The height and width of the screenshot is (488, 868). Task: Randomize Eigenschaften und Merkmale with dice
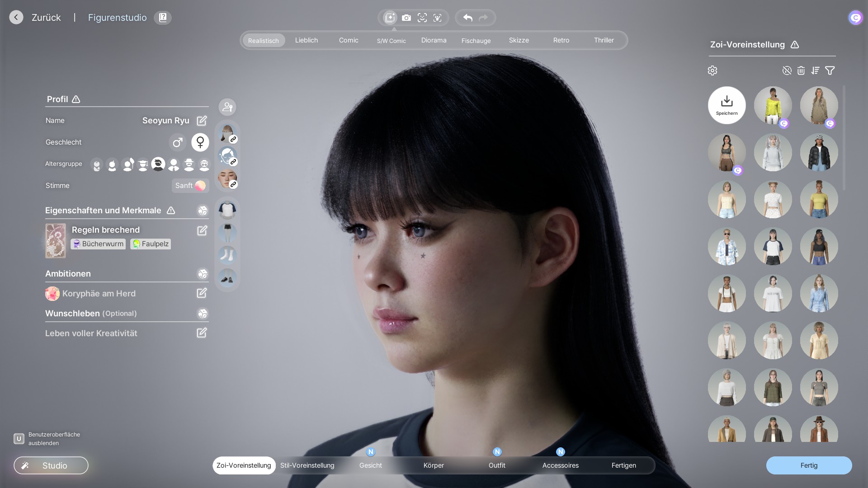[203, 211]
